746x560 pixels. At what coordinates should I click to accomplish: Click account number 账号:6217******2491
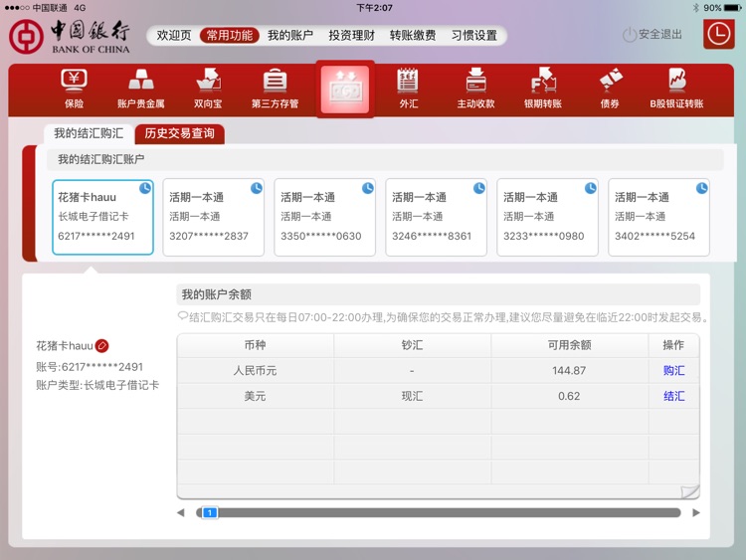pos(90,367)
